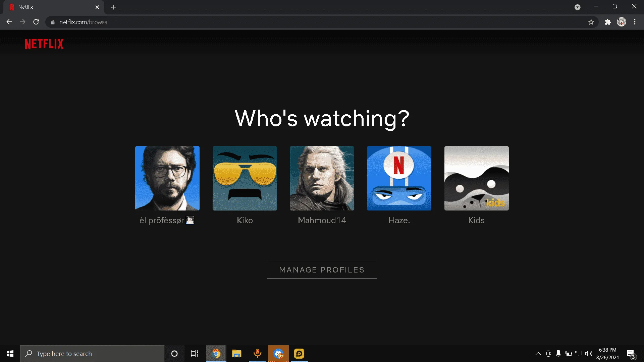This screenshot has width=644, height=362.
Task: Open Task View on taskbar
Action: tap(195, 354)
